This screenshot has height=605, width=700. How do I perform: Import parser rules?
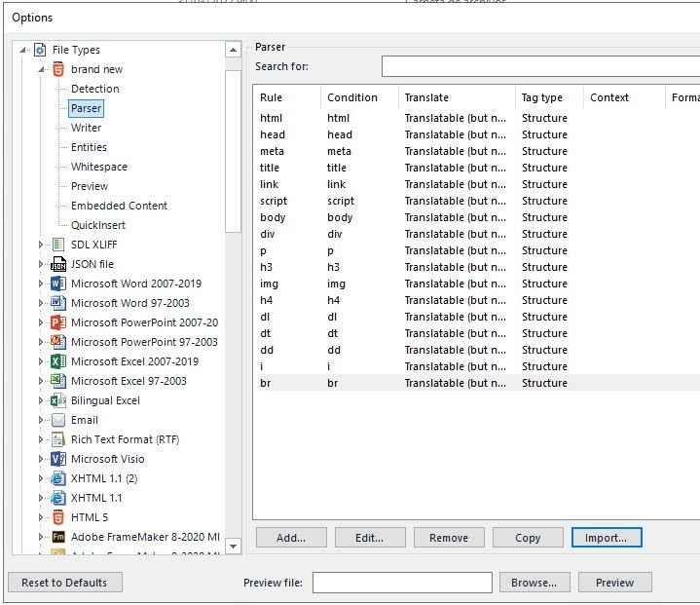(607, 538)
